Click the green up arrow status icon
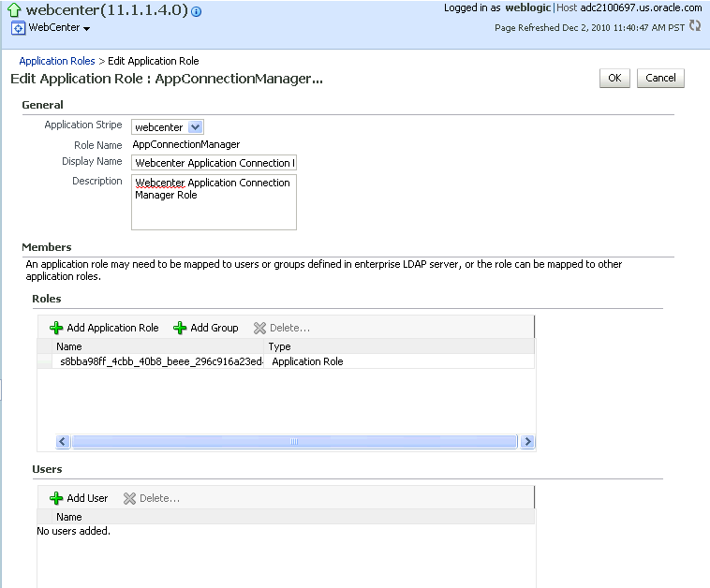710x588 pixels. click(x=14, y=9)
